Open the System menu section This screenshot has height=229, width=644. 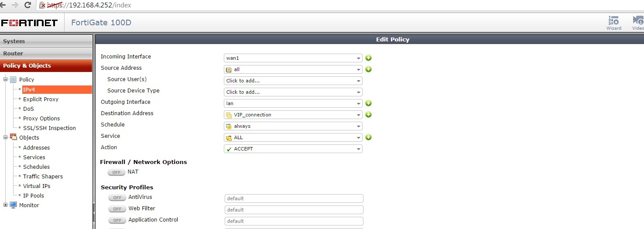(x=46, y=41)
